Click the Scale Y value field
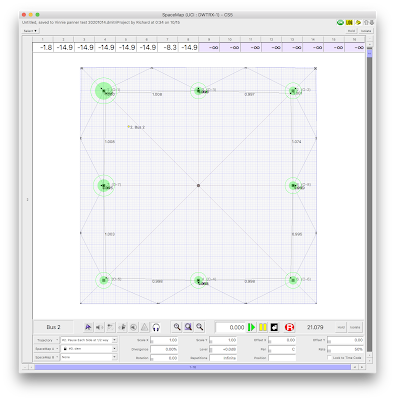Image resolution: width=395 pixels, height=400 pixels. [x=223, y=340]
